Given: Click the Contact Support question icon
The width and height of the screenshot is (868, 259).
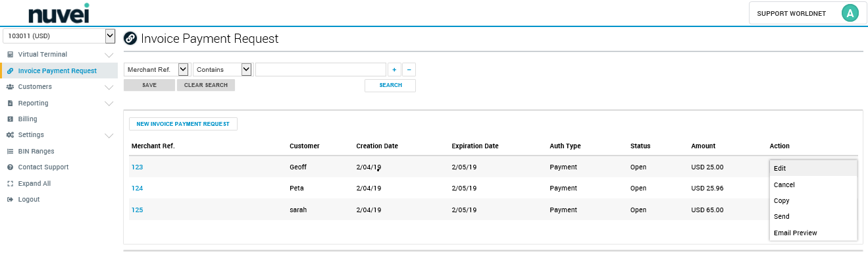Looking at the screenshot, I should tap(11, 167).
